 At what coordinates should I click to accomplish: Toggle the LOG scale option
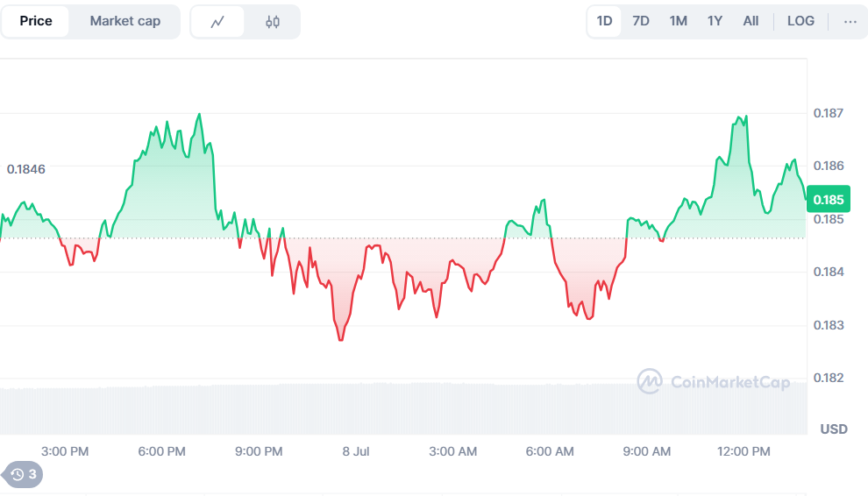click(800, 21)
